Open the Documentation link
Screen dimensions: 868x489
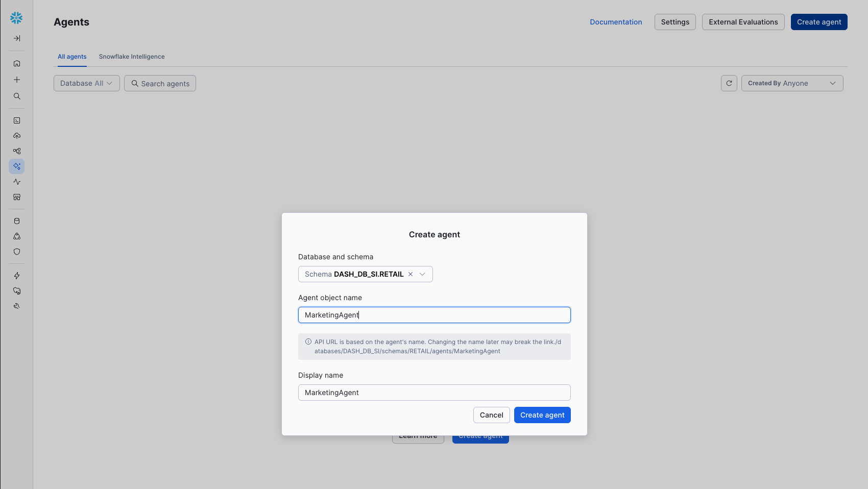[616, 22]
